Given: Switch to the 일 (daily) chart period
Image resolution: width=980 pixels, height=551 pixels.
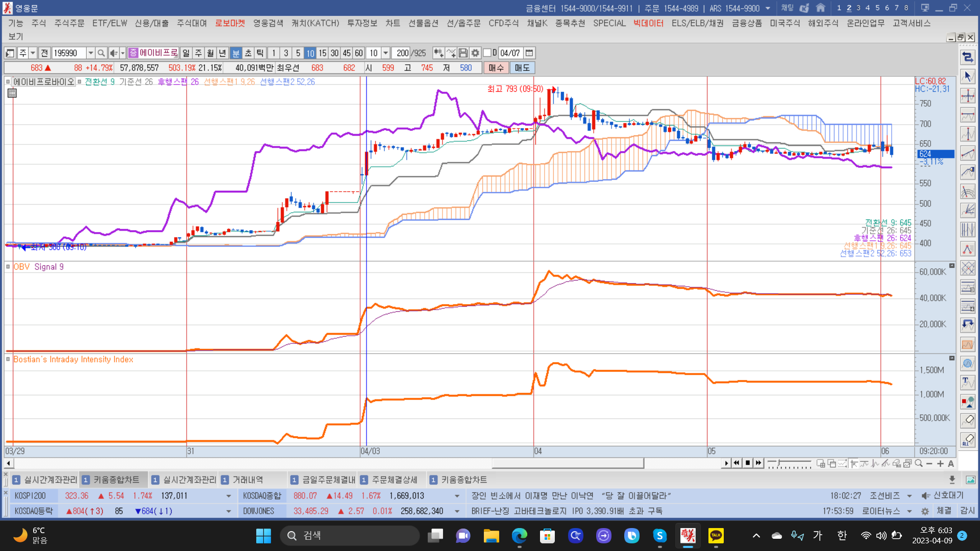Looking at the screenshot, I should (x=186, y=53).
